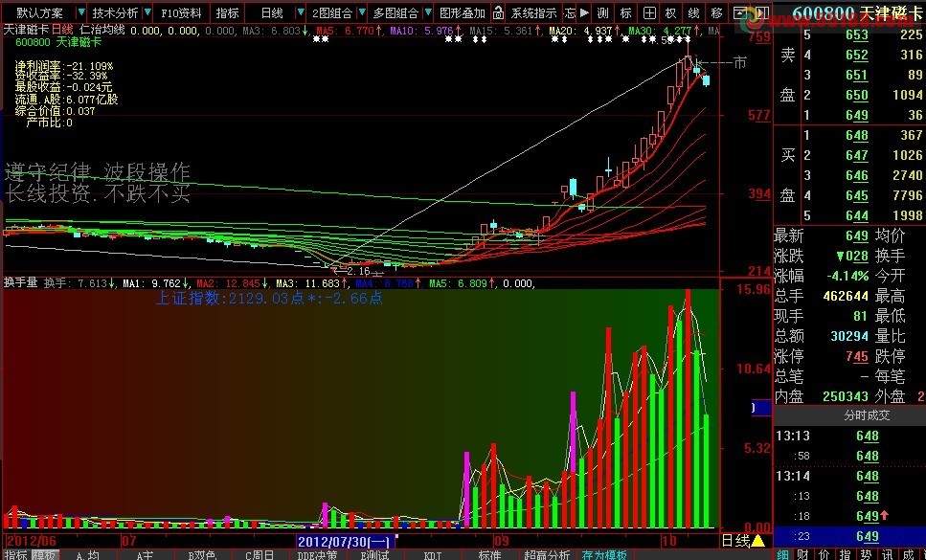Click sell level 5 price 653
The width and height of the screenshot is (926, 560).
(856, 35)
